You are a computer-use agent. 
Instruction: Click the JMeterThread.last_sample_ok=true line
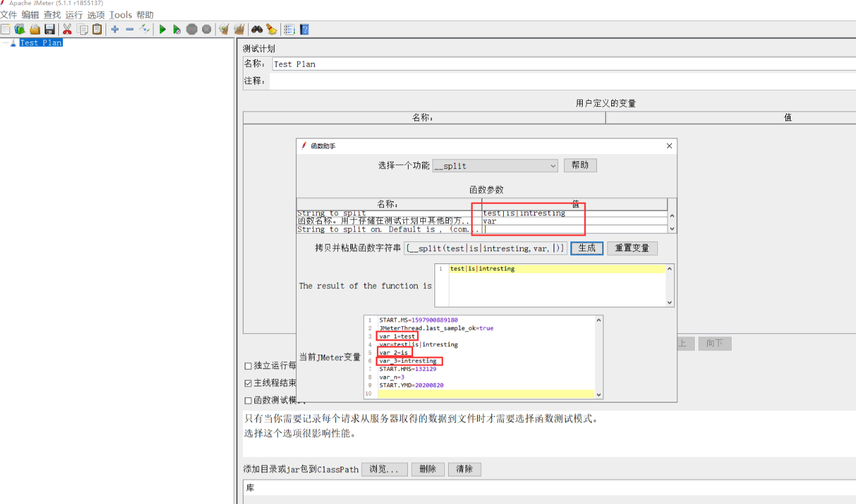[x=436, y=328]
